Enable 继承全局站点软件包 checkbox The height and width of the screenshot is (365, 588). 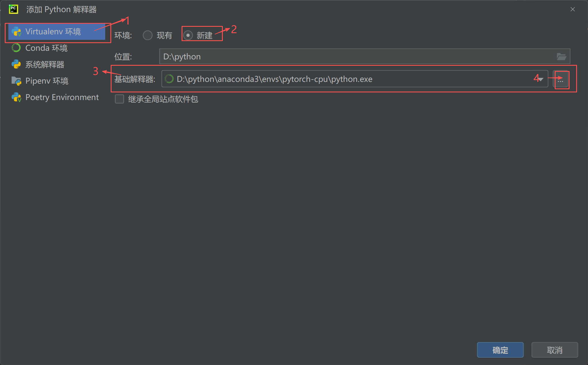pos(119,99)
